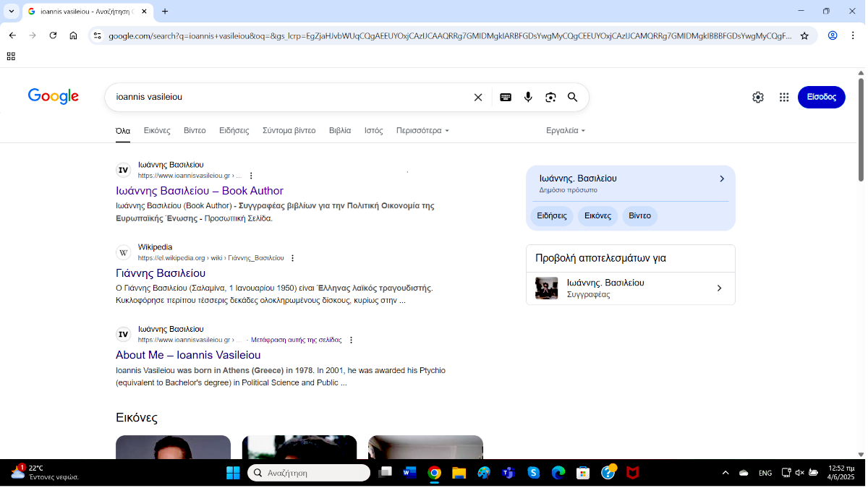Click the Βίντεο chip in knowledge panel
This screenshot has width=868, height=488.
(x=639, y=216)
